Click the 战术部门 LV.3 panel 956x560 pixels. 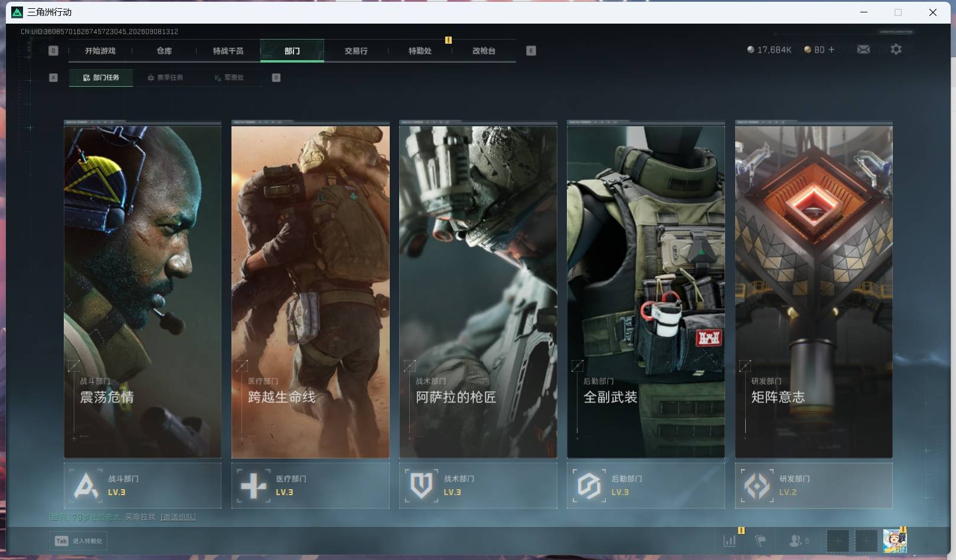pyautogui.click(x=478, y=486)
